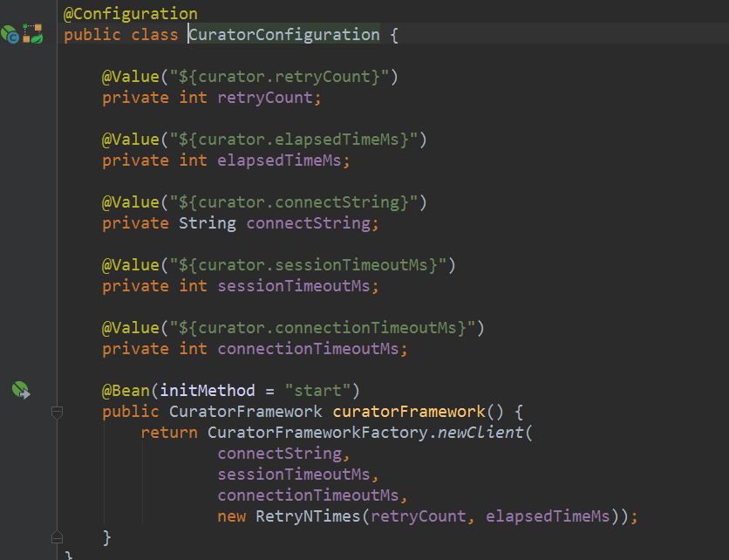Click the elapsedTimeMs argument in RetryNTimes
The height and width of the screenshot is (560, 729).
548,516
